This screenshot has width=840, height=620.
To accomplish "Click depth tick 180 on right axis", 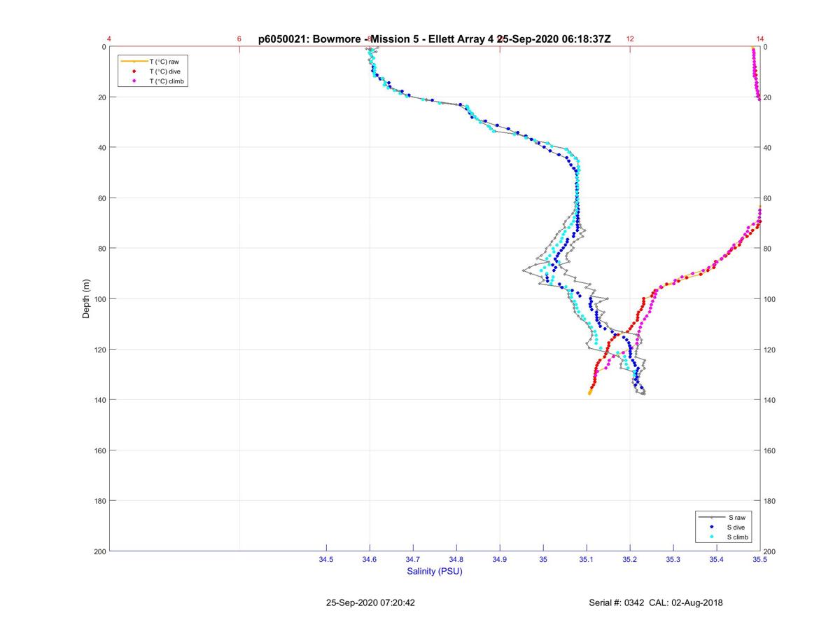I will pyautogui.click(x=770, y=501).
